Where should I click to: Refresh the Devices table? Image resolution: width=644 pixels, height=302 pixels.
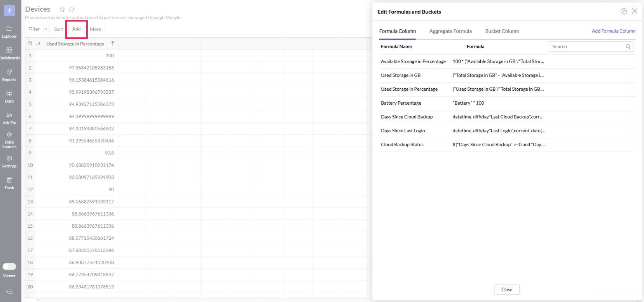[x=72, y=10]
